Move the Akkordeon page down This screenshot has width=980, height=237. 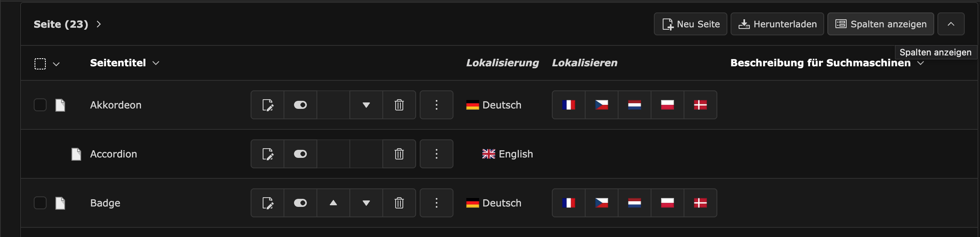click(366, 105)
